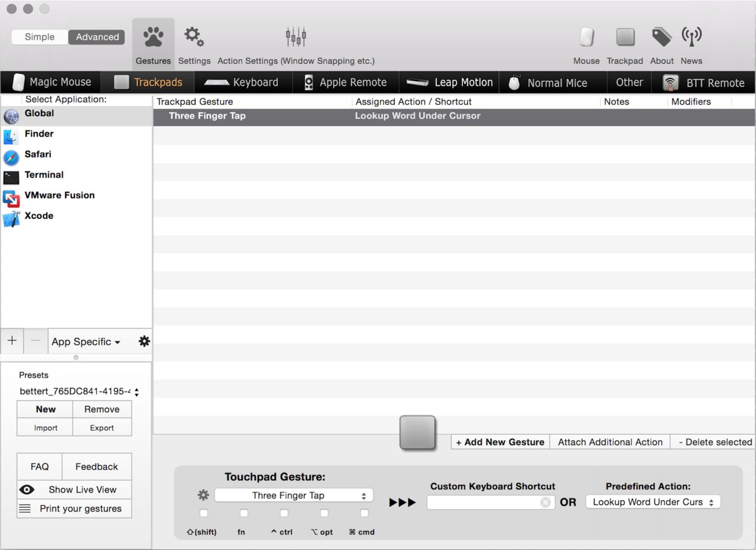Open the Feedback button
The height and width of the screenshot is (550, 756).
point(96,467)
